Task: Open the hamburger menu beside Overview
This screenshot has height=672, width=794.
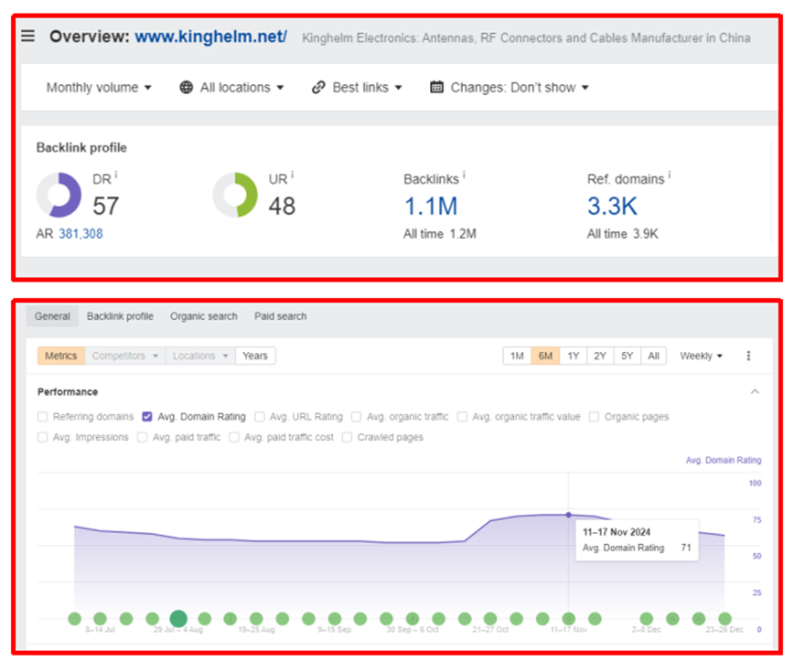Action: click(x=28, y=37)
